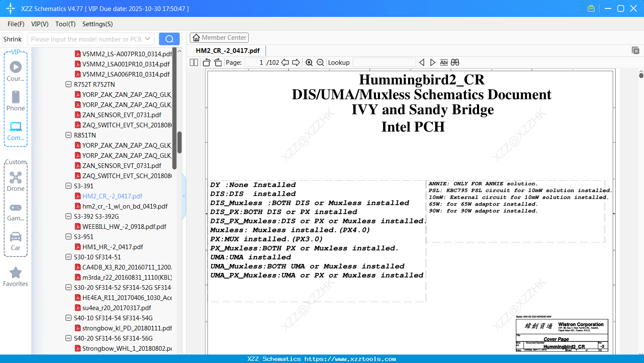Collapse the R752T R752TN tree node
The image size is (644, 363).
tap(69, 84)
